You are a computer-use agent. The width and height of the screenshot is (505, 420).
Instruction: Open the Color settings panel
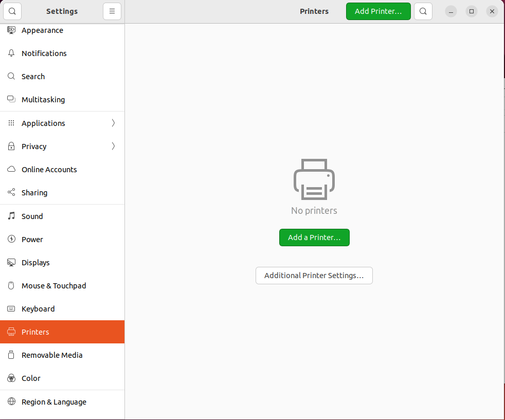point(31,378)
